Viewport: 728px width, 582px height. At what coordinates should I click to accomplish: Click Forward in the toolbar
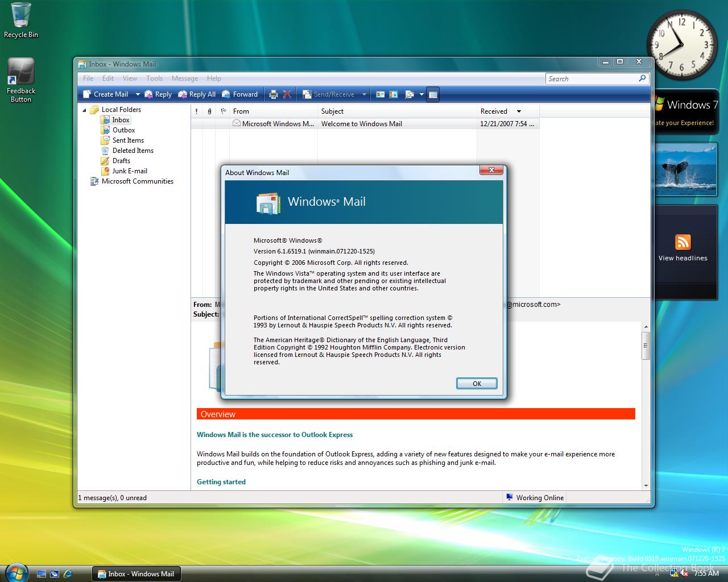click(x=240, y=94)
